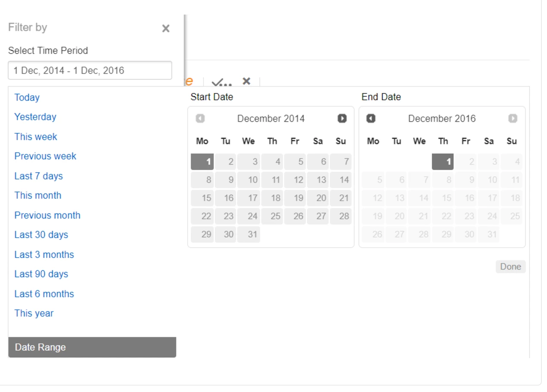Choose day 13 in December 2014 calendar
Viewport: 547px width, 392px height.
317,180
